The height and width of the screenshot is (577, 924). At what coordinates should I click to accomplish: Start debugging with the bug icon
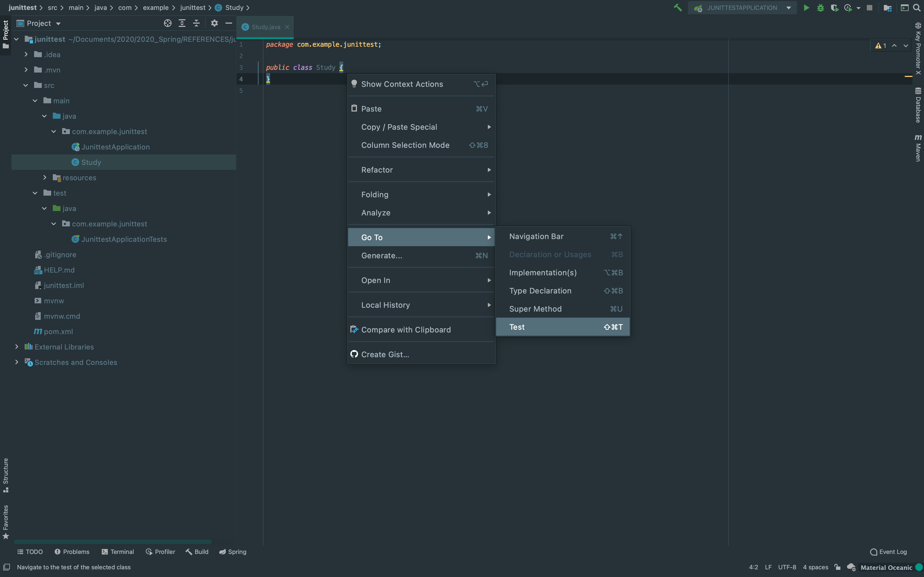[x=820, y=8]
